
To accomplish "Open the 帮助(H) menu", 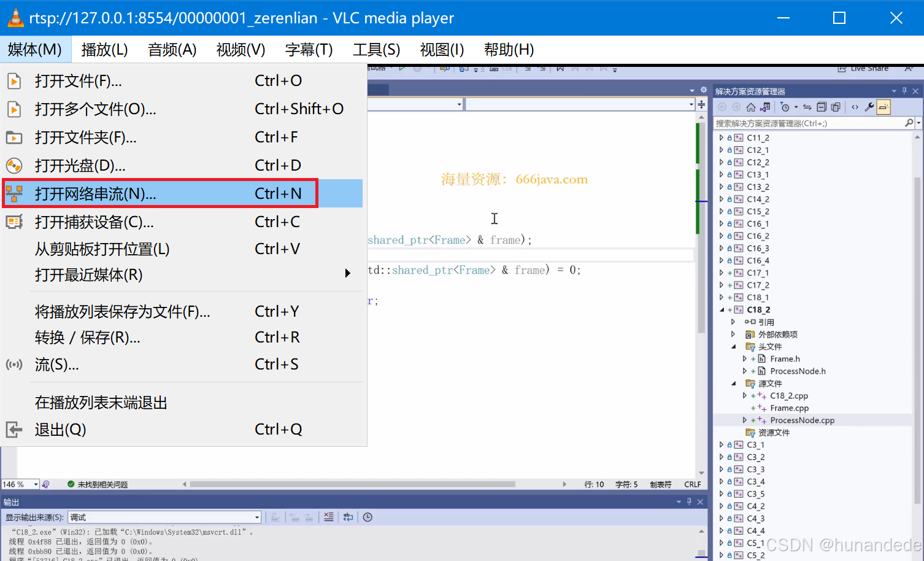I will coord(509,50).
